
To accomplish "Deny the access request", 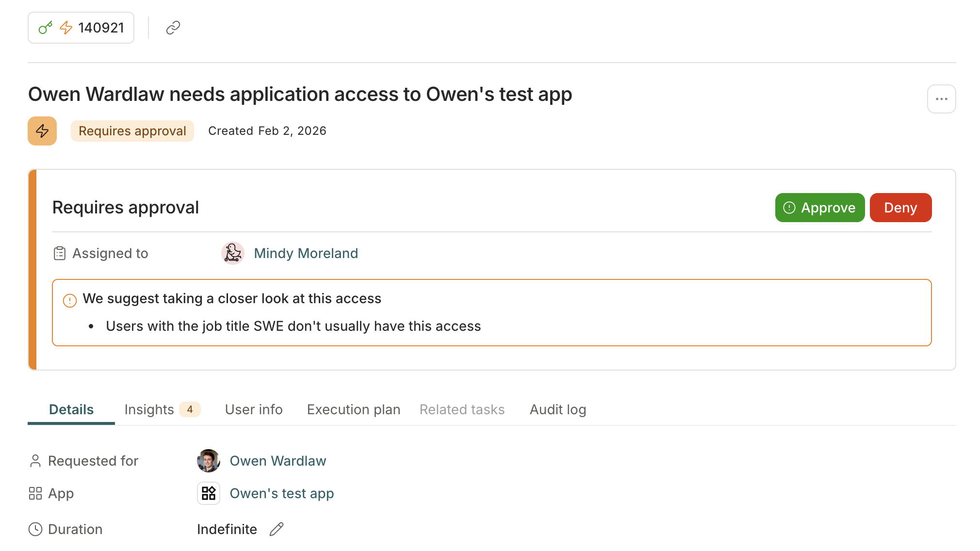I will 900,208.
